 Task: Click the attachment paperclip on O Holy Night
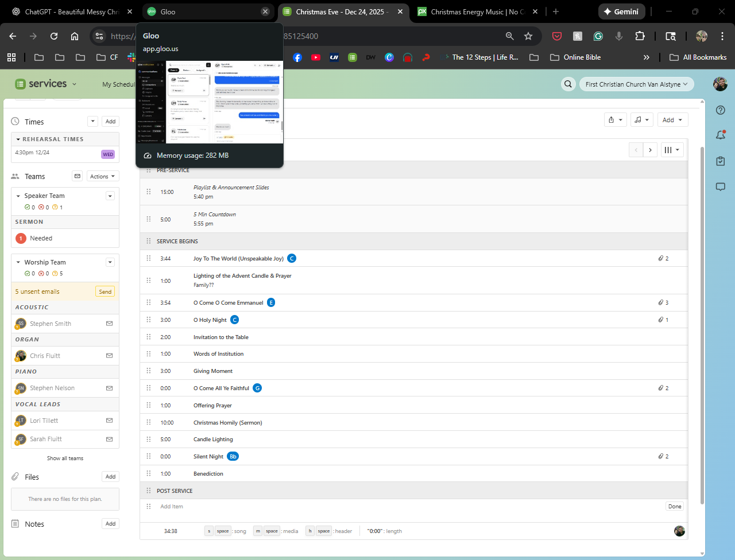click(661, 320)
